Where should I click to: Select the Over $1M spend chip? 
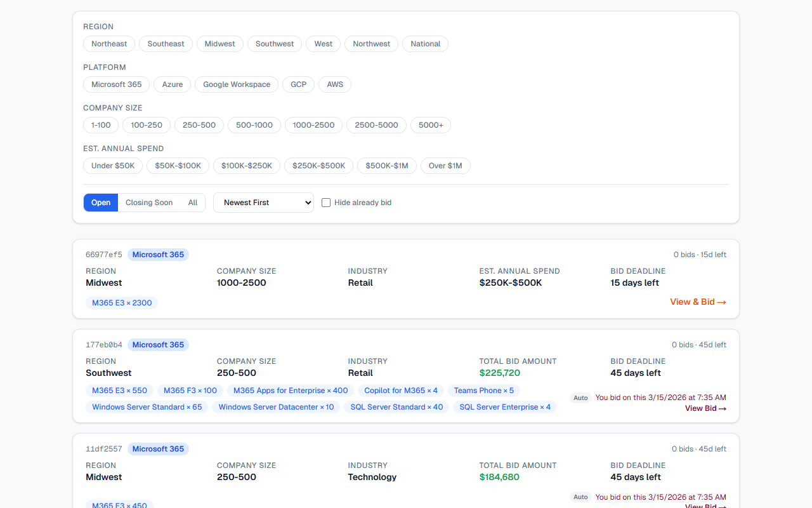coord(445,166)
